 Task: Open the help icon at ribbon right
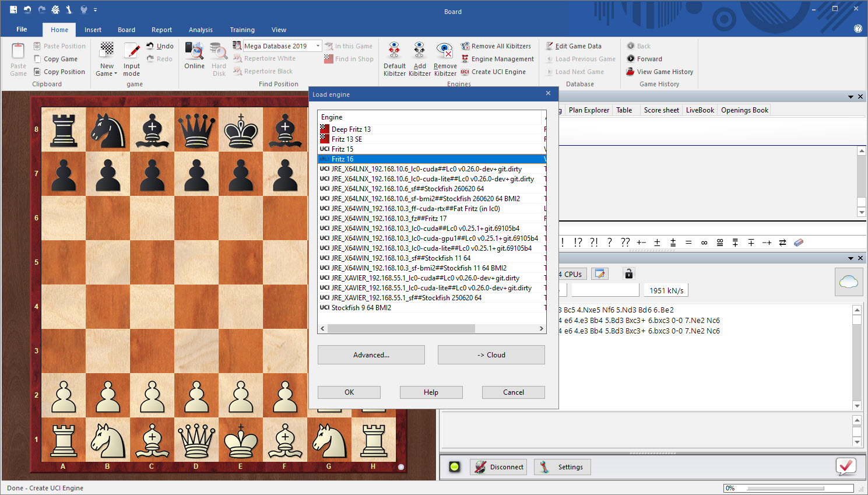click(858, 29)
